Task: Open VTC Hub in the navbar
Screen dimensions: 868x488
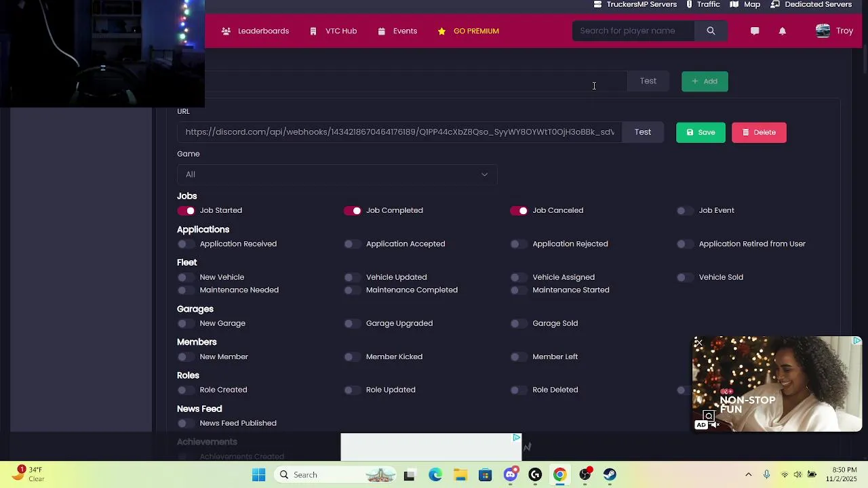Action: click(x=333, y=31)
